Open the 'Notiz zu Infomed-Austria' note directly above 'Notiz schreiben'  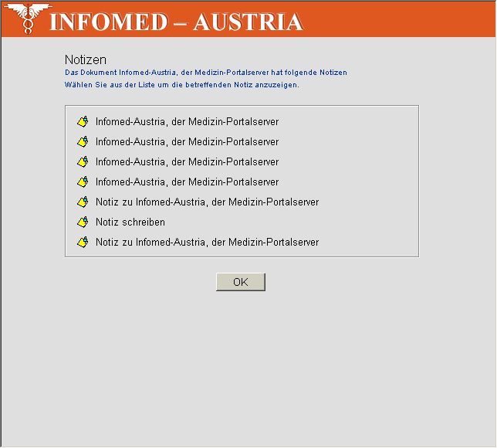(x=208, y=202)
